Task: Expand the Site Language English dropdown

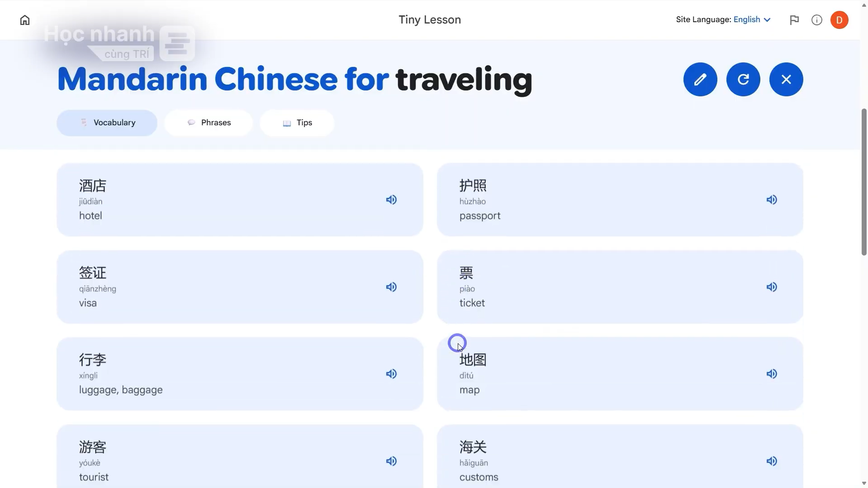Action: pyautogui.click(x=752, y=19)
